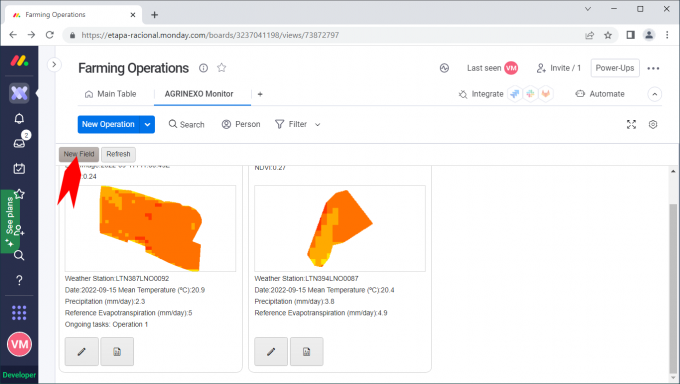
Task: Open report document button on second field card
Action: [x=307, y=351]
